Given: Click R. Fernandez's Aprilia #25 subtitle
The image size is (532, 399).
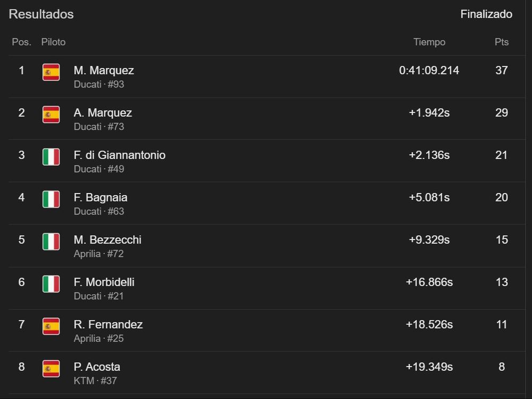Looking at the screenshot, I should [99, 338].
